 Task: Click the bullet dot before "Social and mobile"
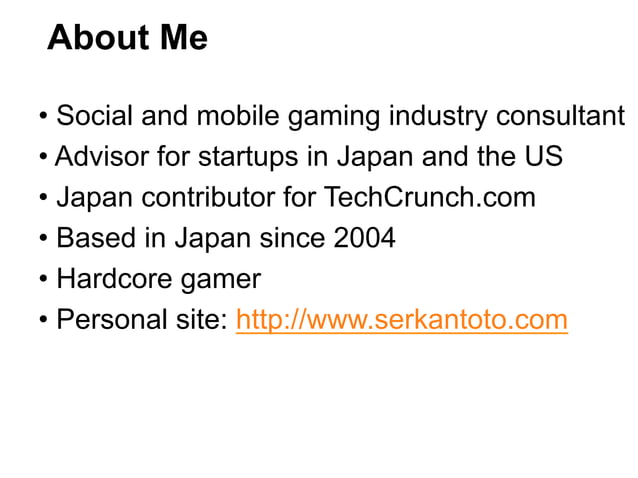coord(43,116)
